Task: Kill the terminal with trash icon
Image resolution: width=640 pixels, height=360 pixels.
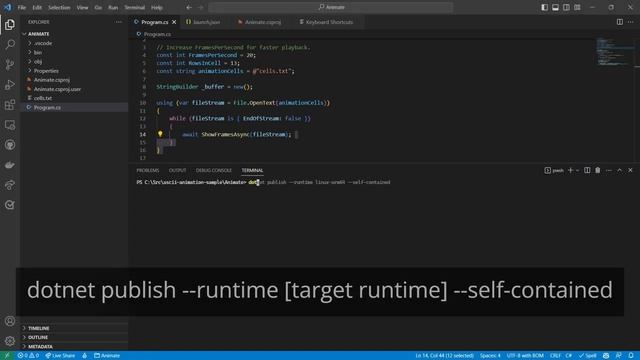Action: 598,170
